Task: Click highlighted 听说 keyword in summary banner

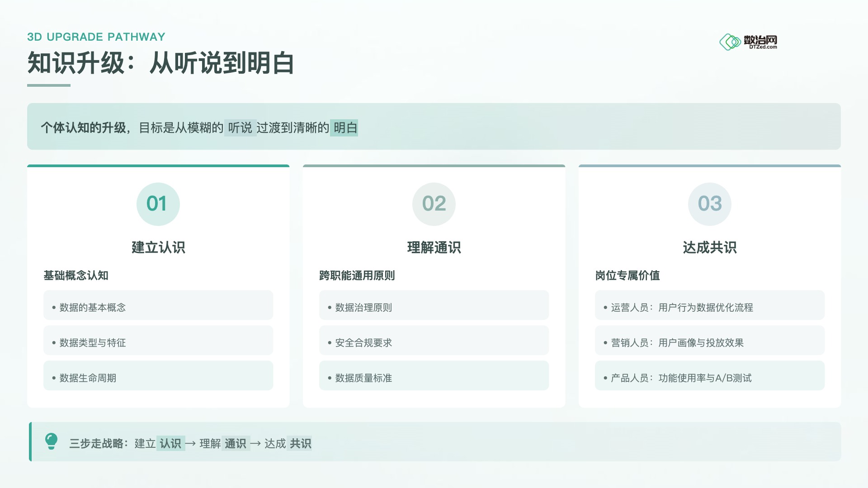Action: pyautogui.click(x=240, y=128)
